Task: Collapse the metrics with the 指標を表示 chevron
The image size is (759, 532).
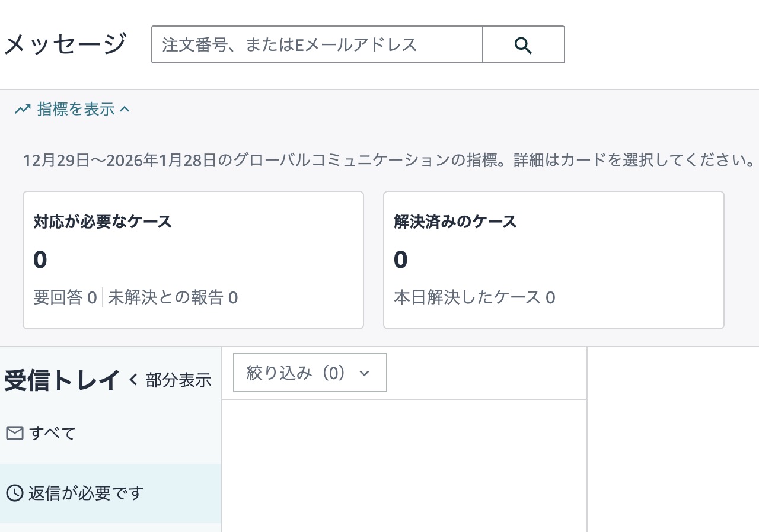Action: coord(125,108)
